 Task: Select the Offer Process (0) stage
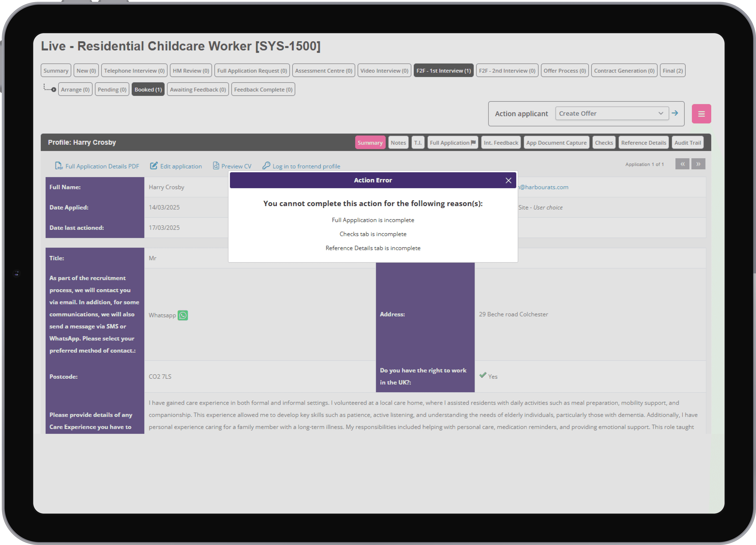564,71
